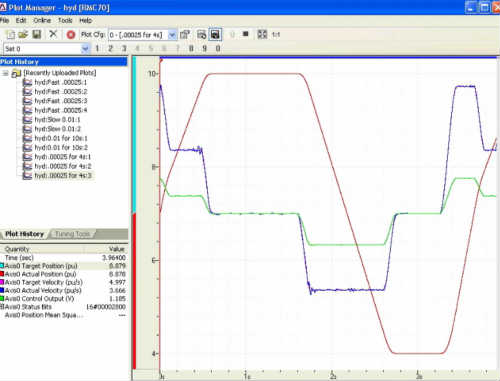Click the fit-to-window zoom icon
500x381 pixels.
click(x=262, y=34)
